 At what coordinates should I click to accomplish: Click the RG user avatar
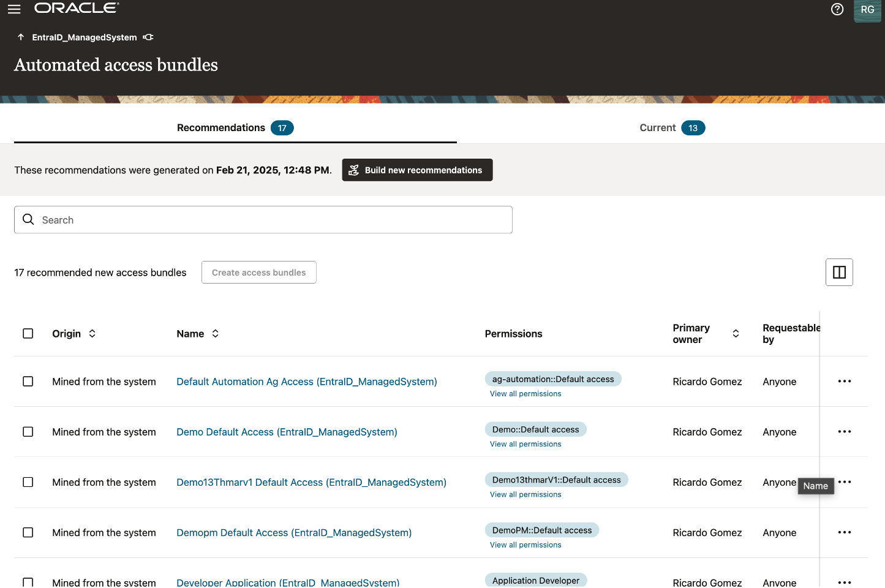pyautogui.click(x=867, y=10)
